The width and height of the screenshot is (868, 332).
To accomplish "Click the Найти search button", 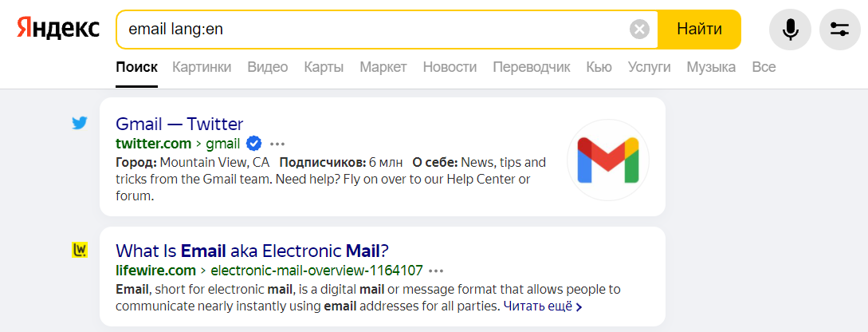I will point(699,29).
